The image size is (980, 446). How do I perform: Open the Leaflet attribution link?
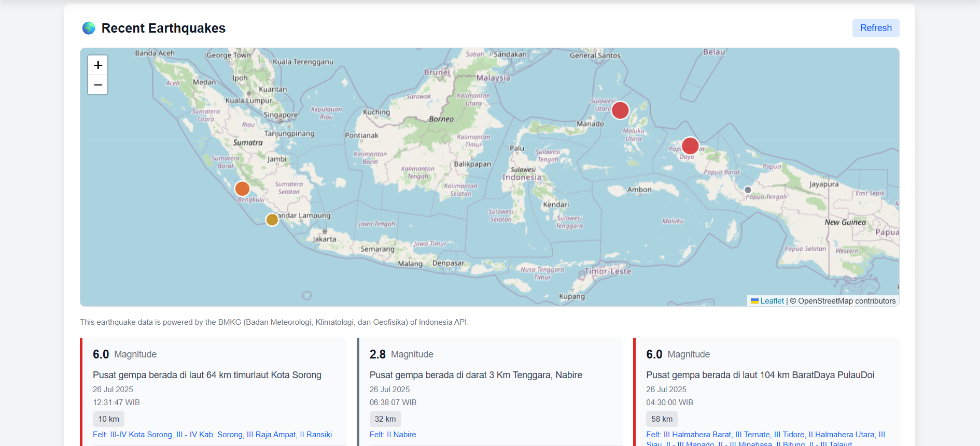pyautogui.click(x=772, y=301)
